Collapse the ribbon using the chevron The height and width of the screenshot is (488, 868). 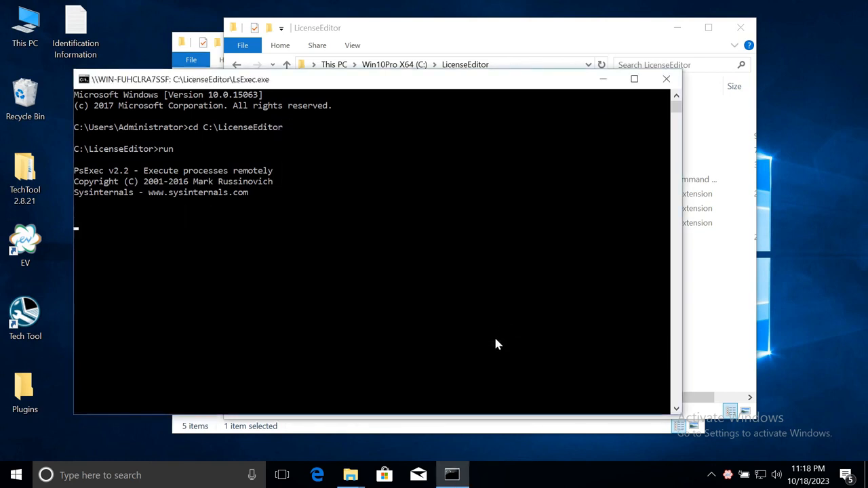pyautogui.click(x=734, y=45)
